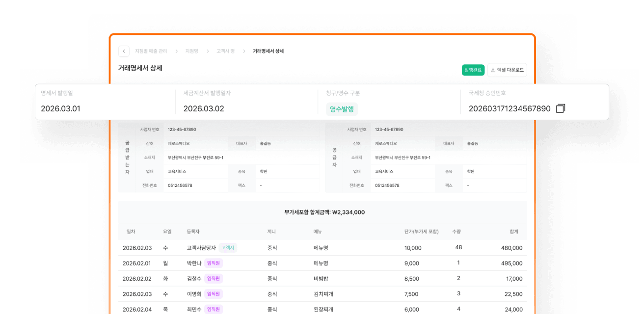Click 홍길동 in the 공급받는자 table

[266, 143]
